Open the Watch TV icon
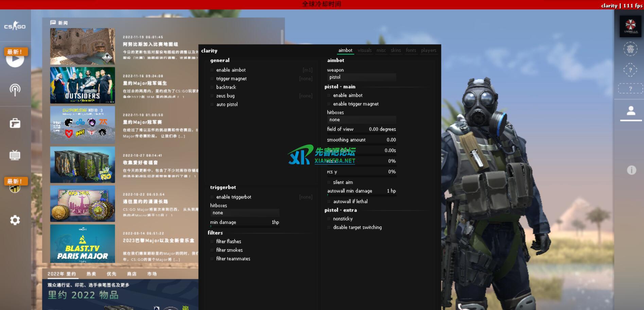Image resolution: width=644 pixels, height=310 pixels. click(15, 155)
